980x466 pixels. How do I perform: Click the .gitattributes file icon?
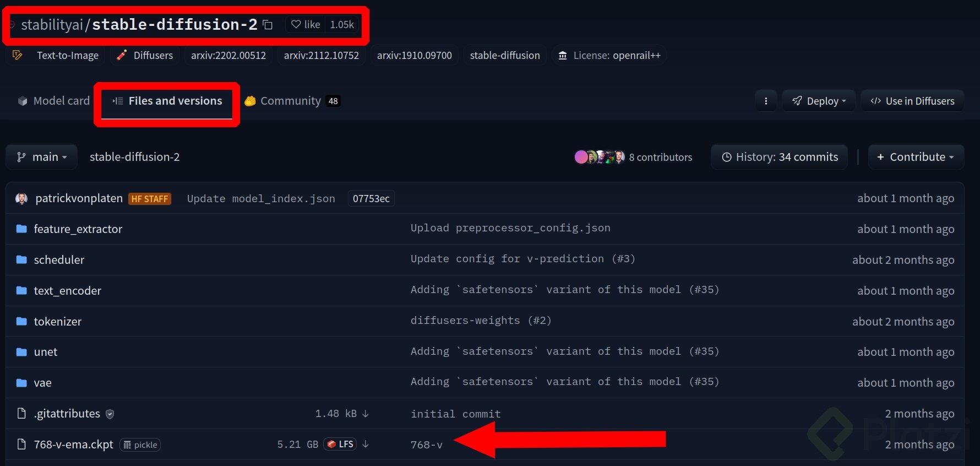[21, 413]
